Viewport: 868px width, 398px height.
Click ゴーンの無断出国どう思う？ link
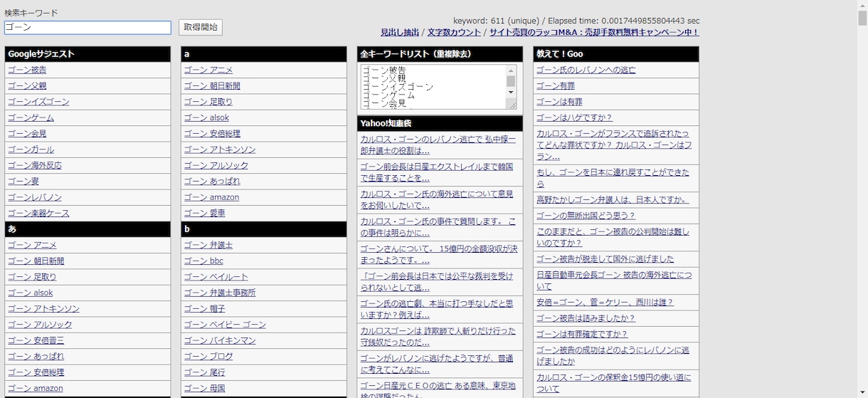coord(586,216)
